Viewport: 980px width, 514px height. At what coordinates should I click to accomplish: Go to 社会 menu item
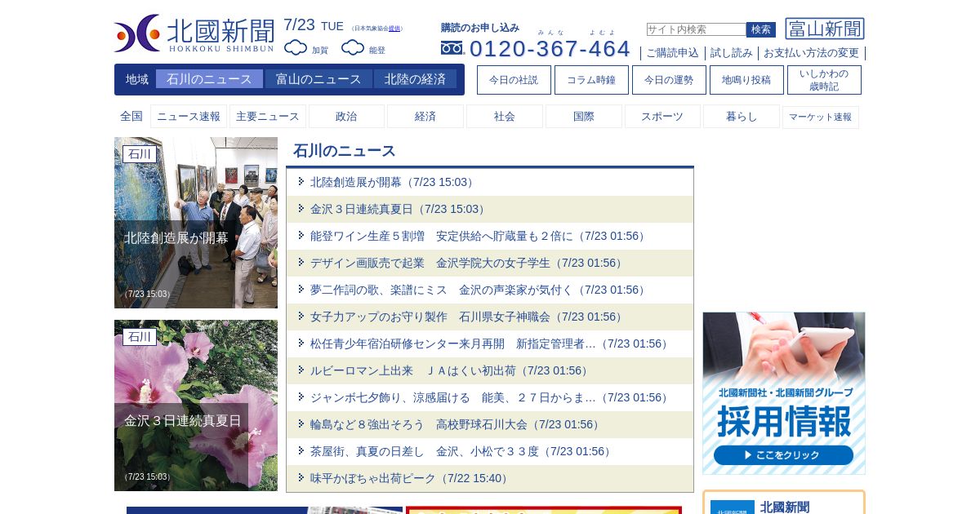coord(505,117)
